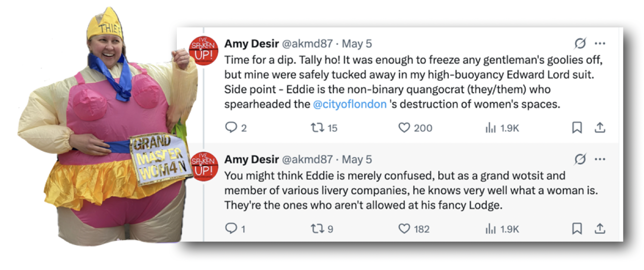This screenshot has height=270, width=644.
Task: Retweet the second tweet showing 9 reposts
Action: [x=322, y=229]
